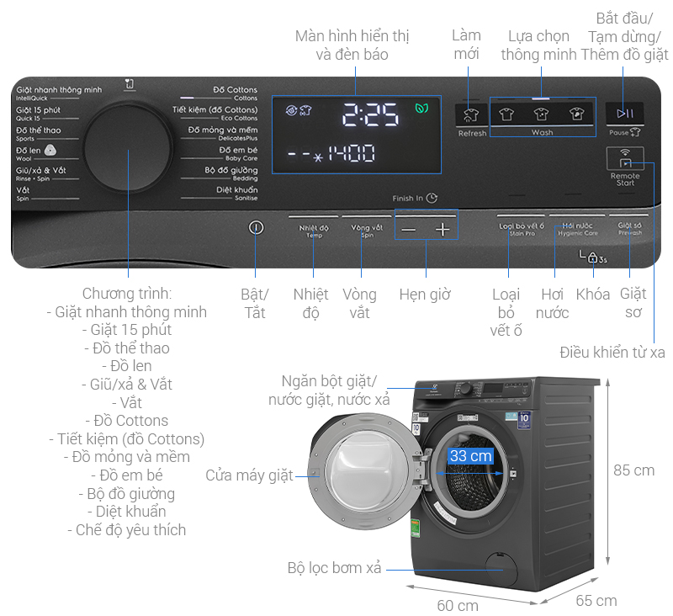Open the Ngăn bột giặt detergent drawer
Image resolution: width=673 pixels, height=616 pixels.
pyautogui.click(x=435, y=390)
